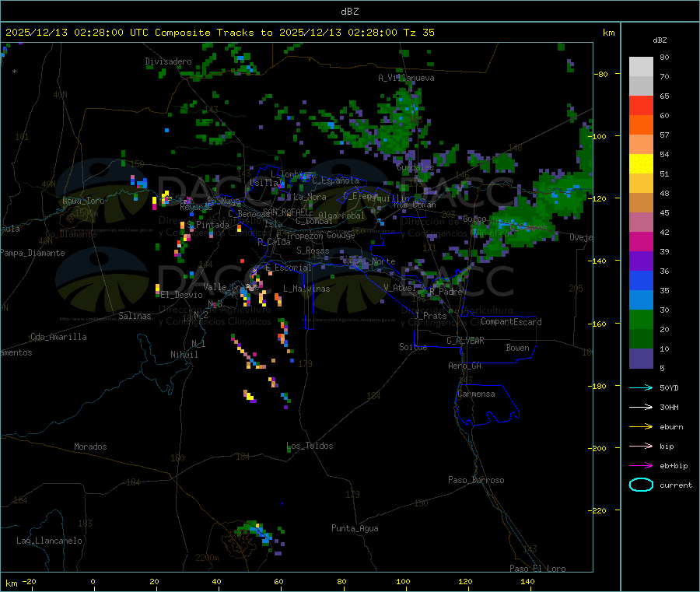
Task: Click the Soitue map label
Action: [413, 347]
